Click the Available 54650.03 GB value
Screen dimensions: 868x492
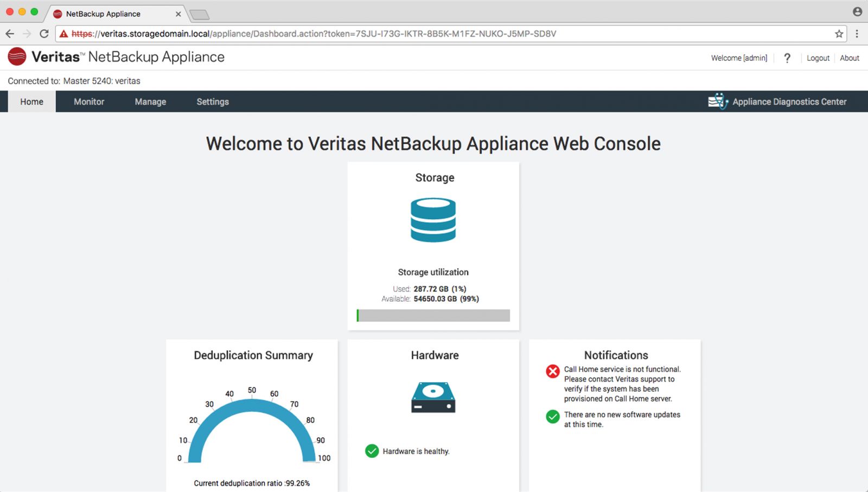[x=446, y=299]
